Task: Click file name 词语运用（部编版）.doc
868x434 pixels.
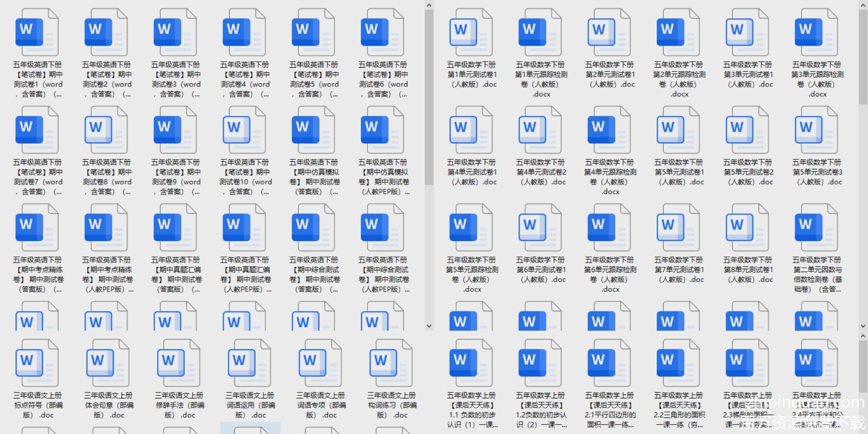Action: [x=250, y=405]
